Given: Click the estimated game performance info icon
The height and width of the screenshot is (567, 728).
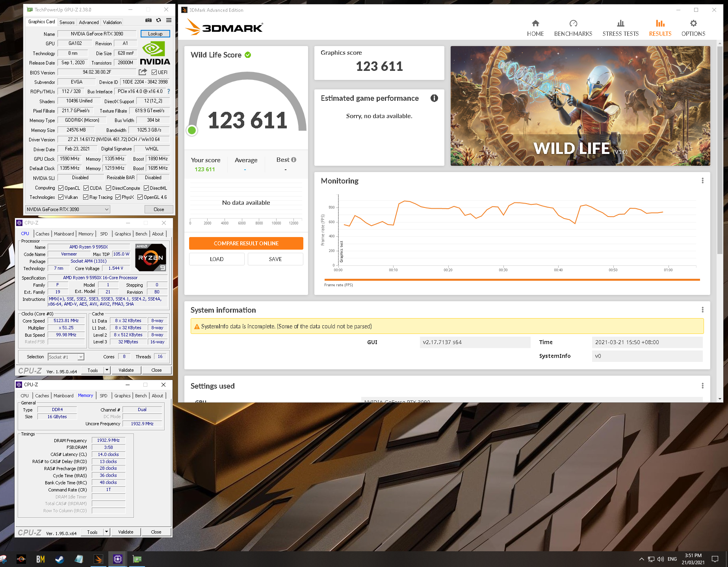Looking at the screenshot, I should point(434,98).
